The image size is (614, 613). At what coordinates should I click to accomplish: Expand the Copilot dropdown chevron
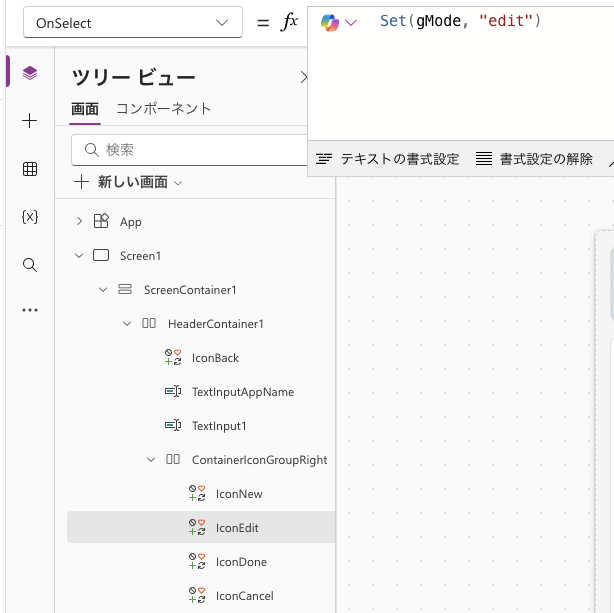point(351,23)
